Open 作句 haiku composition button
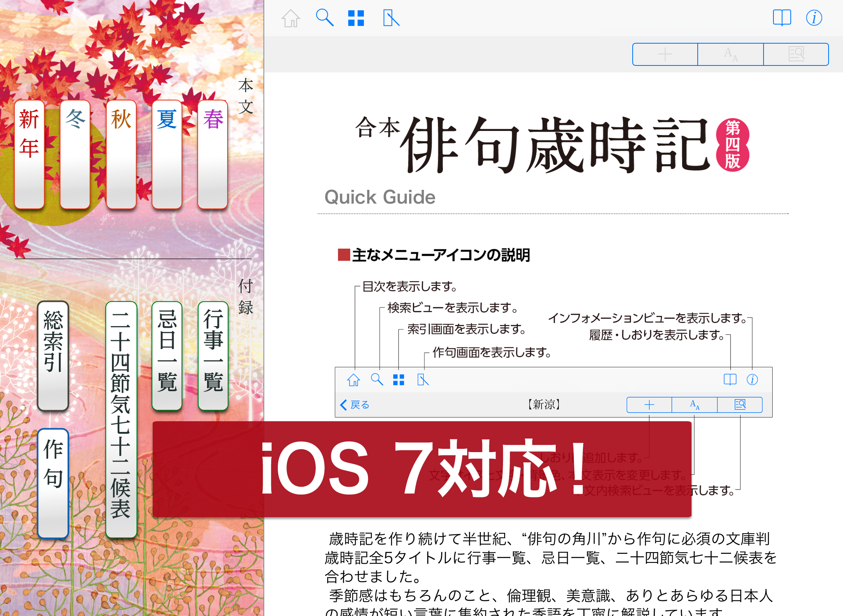Screen dimensions: 843x616 point(53,483)
